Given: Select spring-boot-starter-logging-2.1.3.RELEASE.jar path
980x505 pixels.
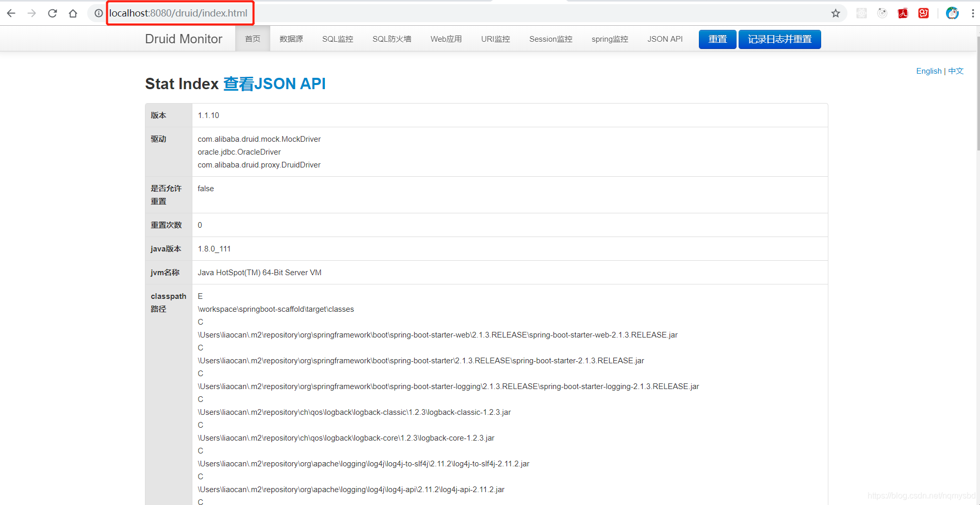Looking at the screenshot, I should [x=448, y=386].
